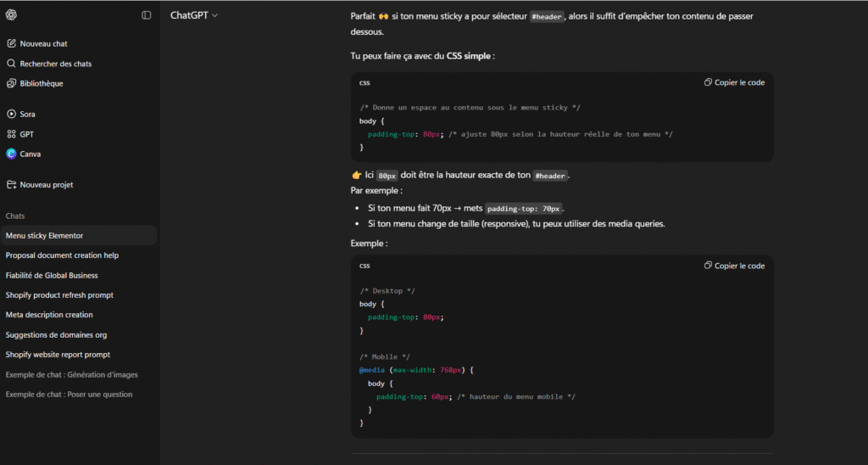This screenshot has width=868, height=465.
Task: Open the ChatGPT model selector dropdown
Action: (x=194, y=15)
